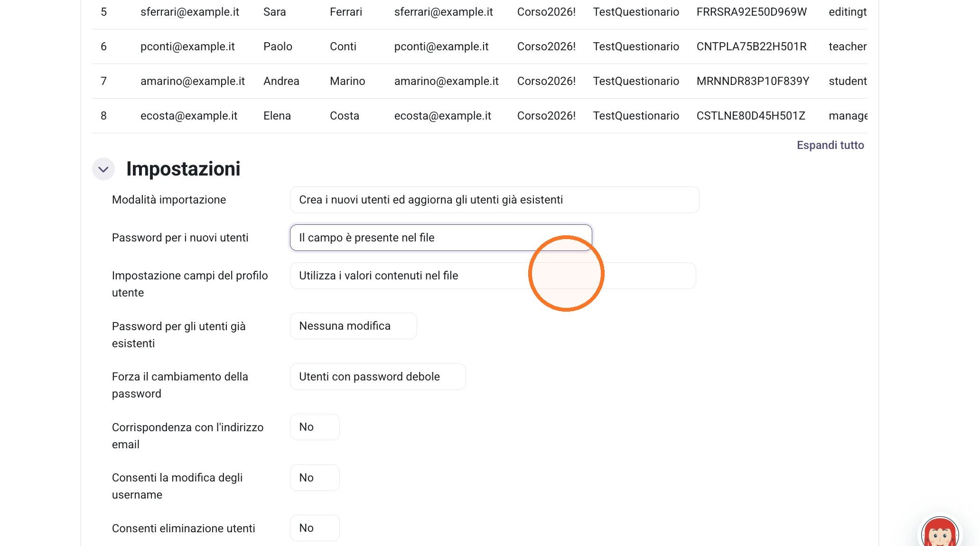Open the Password per i nuovi utenti dropdown

440,238
